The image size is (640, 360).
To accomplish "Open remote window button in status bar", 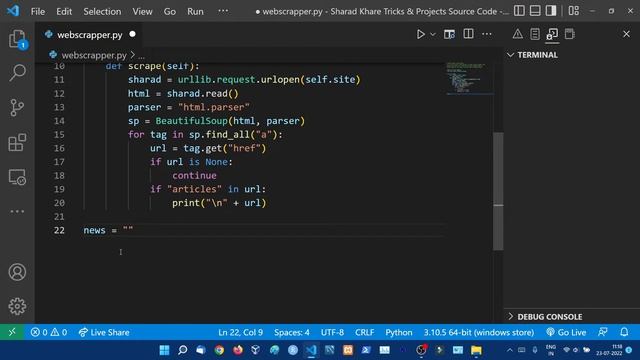I will [12, 332].
